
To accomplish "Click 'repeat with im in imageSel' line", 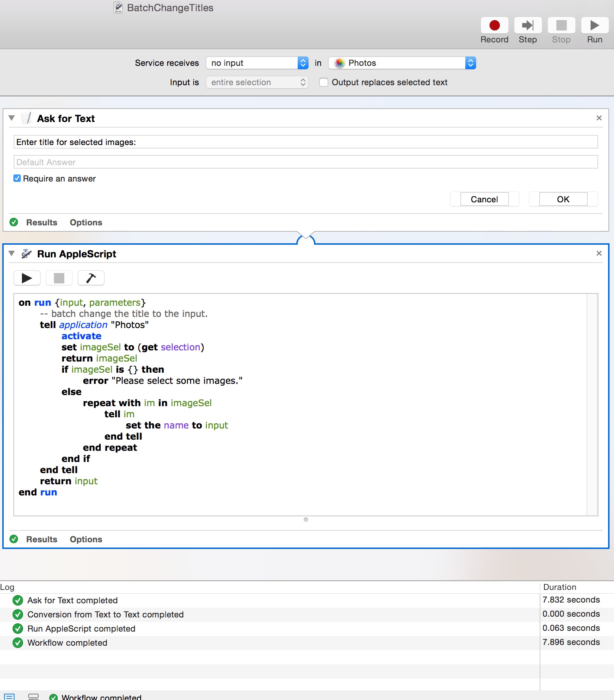I will pyautogui.click(x=147, y=403).
